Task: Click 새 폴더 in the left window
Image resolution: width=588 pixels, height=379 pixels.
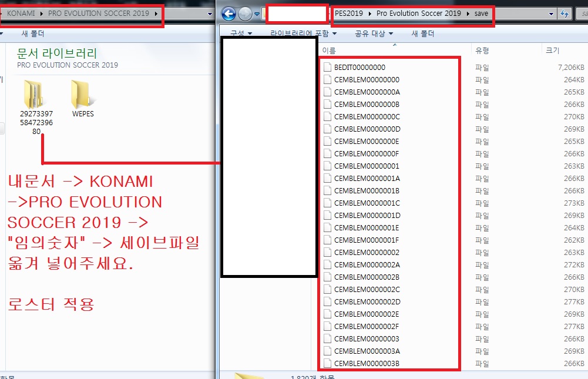Action: point(33,33)
